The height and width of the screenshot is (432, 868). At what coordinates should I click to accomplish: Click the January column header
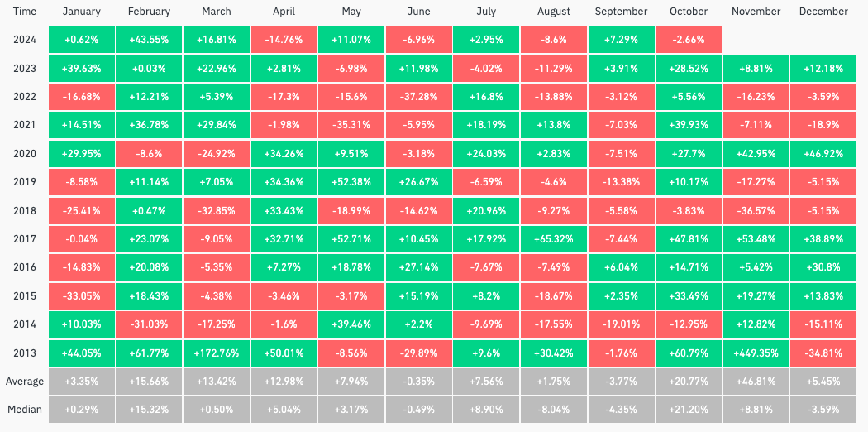point(82,12)
